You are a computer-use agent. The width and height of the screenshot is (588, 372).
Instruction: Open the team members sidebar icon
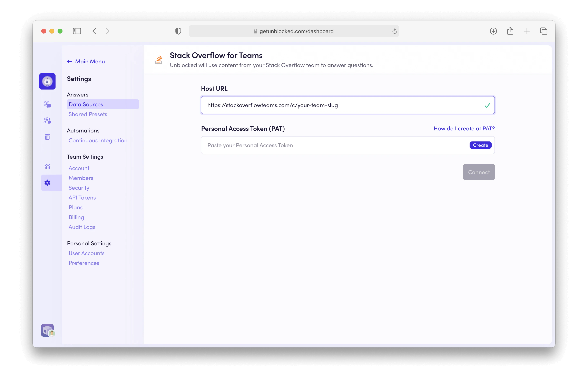[47, 121]
